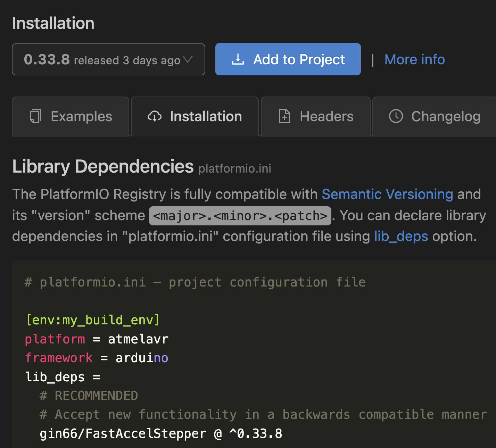Follow the Semantic Versioning link
This screenshot has width=496, height=448.
387,194
